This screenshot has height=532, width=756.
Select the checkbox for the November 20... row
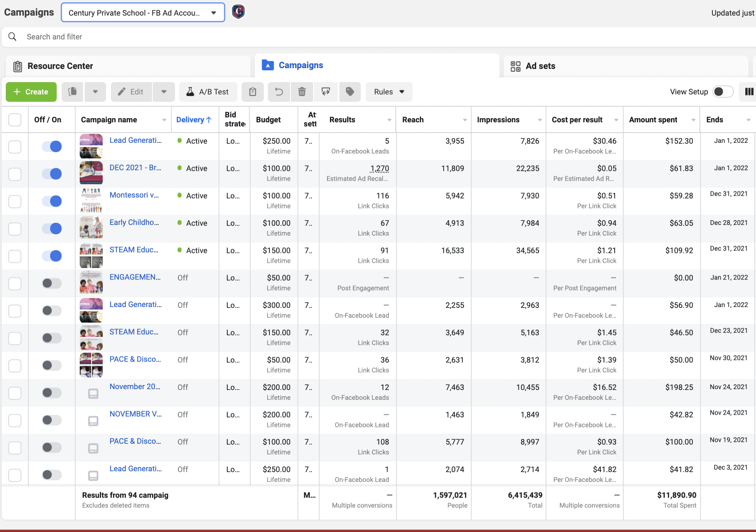15,393
